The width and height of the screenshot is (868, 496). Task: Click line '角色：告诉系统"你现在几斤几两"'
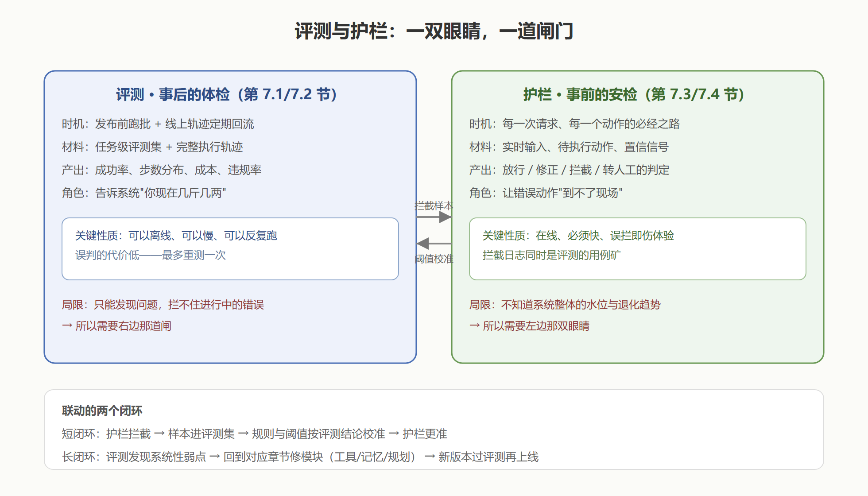pos(144,193)
